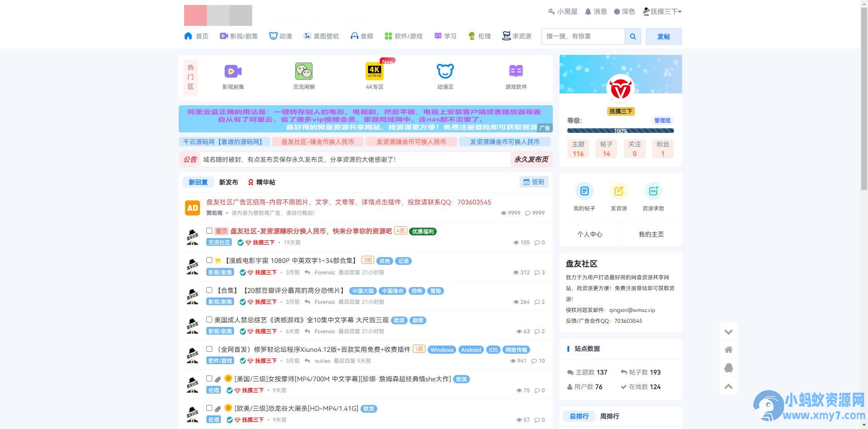Switch to 周排行 ranking tab
The width and height of the screenshot is (868, 429).
point(610,416)
